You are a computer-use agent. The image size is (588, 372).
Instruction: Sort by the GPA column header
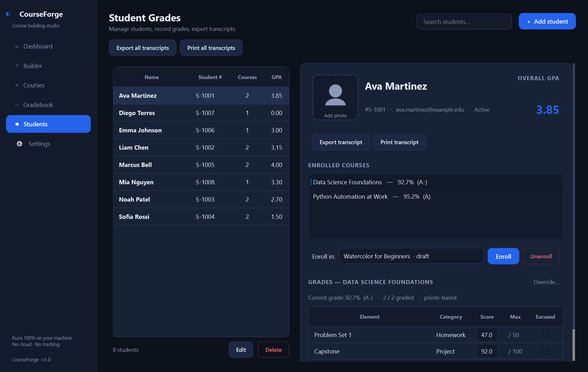point(276,77)
